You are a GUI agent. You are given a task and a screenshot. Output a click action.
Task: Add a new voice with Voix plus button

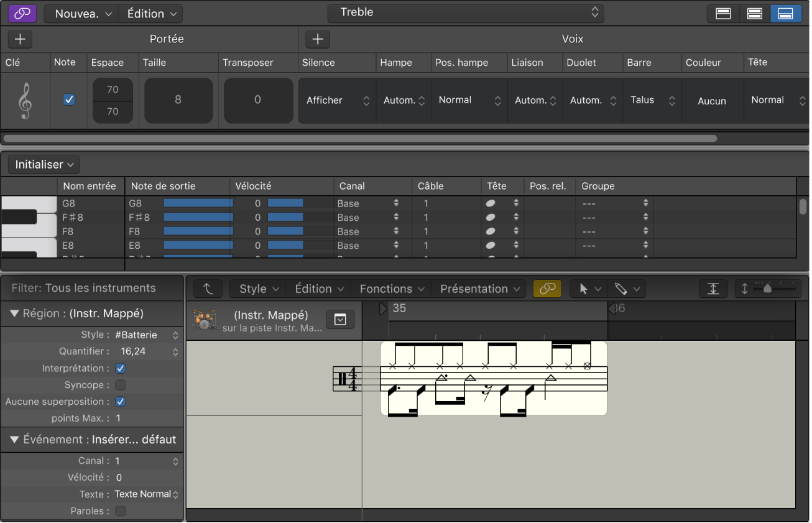click(x=318, y=39)
